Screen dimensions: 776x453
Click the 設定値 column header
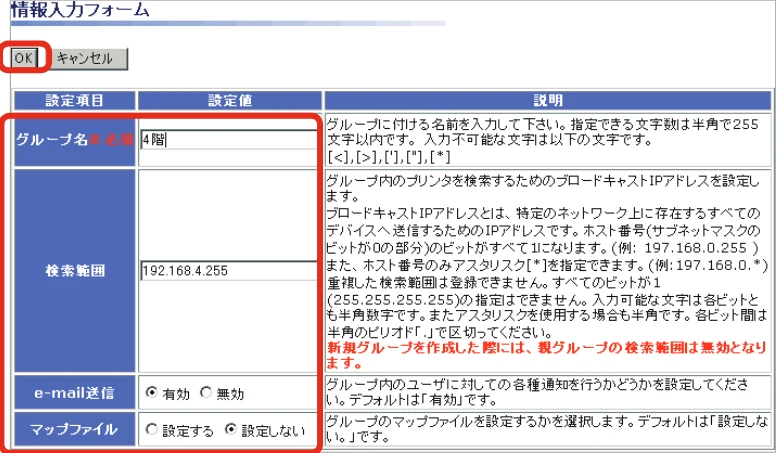pos(230,101)
